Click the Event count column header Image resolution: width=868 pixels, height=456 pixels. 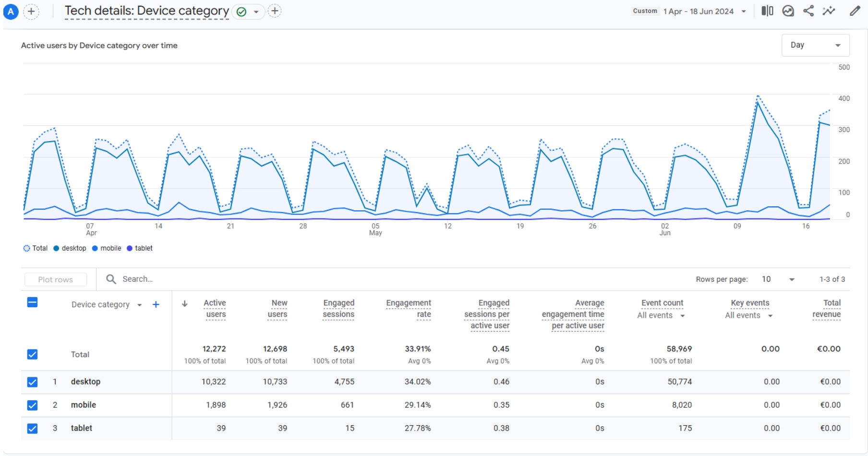coord(662,303)
